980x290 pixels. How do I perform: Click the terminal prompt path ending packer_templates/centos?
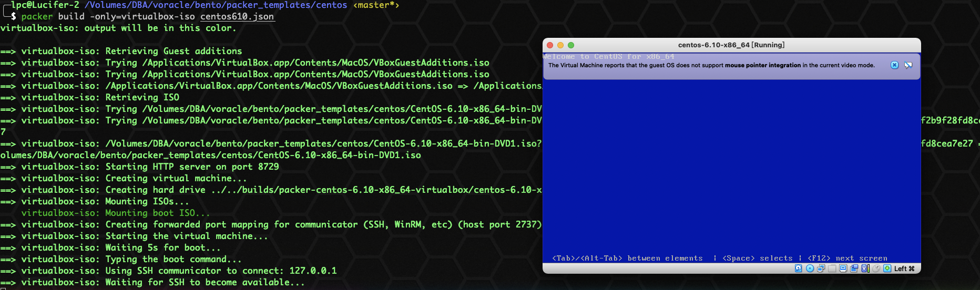216,5
